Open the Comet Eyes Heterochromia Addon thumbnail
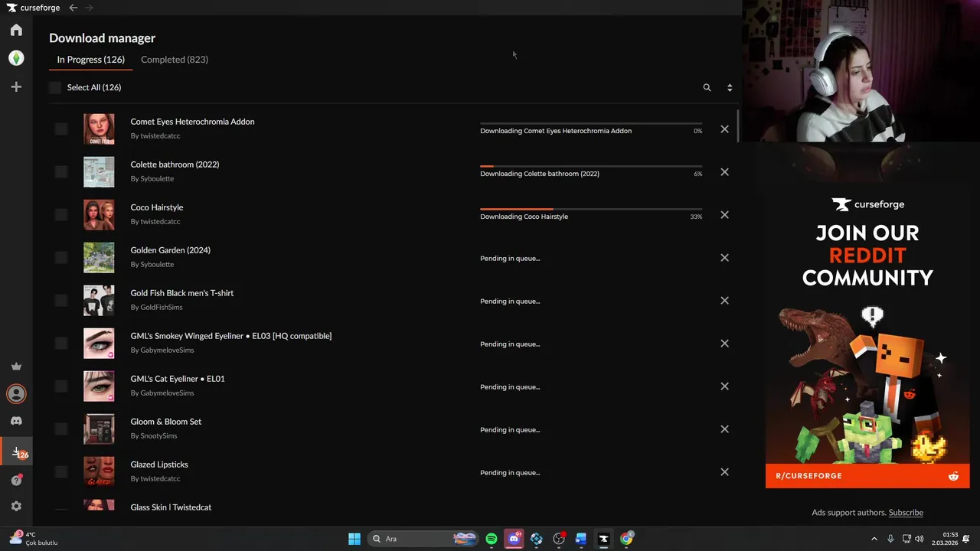This screenshot has width=980, height=551. click(x=99, y=129)
